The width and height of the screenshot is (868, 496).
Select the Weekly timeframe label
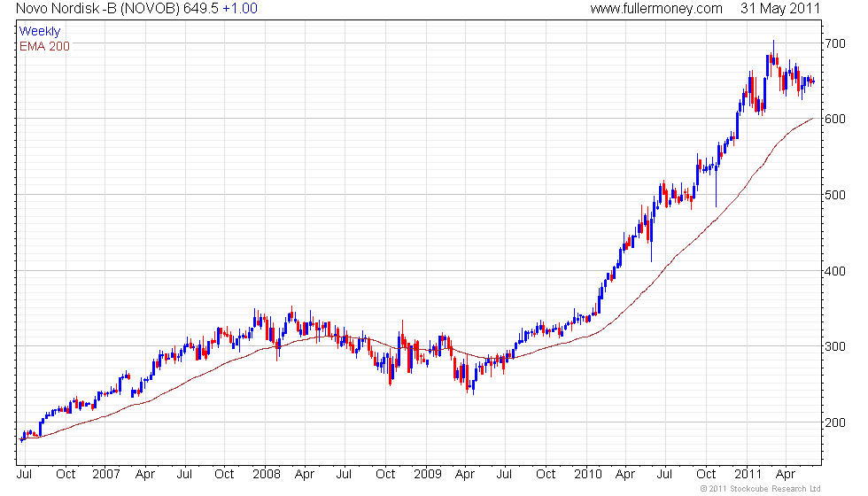tap(39, 32)
